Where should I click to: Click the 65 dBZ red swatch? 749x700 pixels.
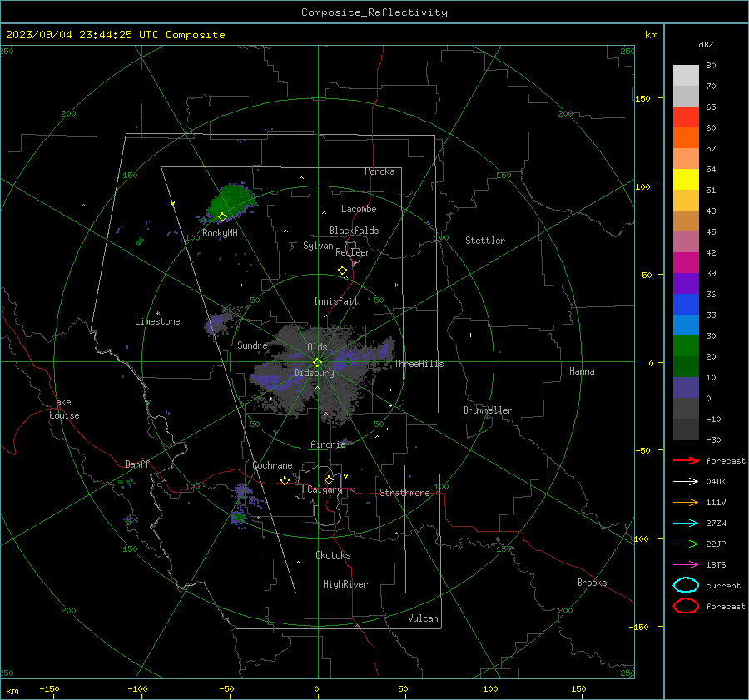[x=686, y=117]
